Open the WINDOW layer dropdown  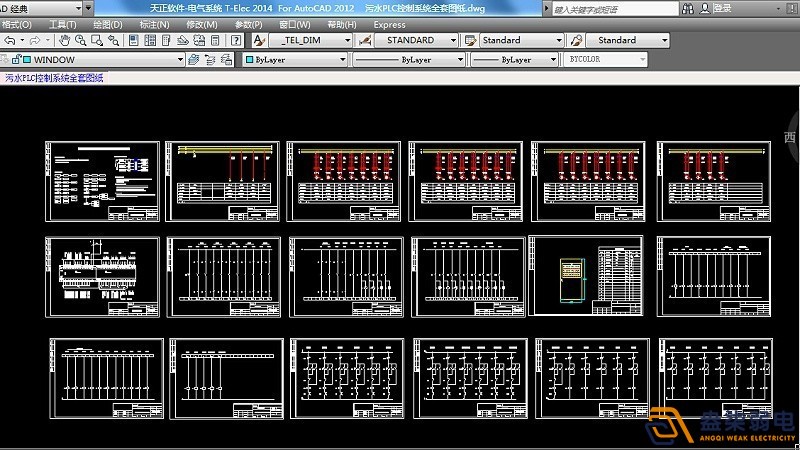[180, 60]
